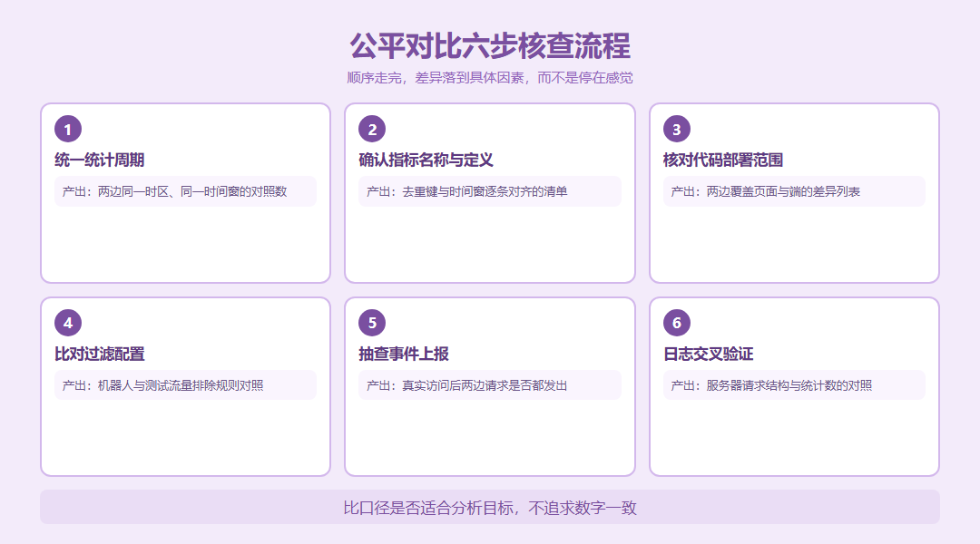Click the subtitle starting with 顺序走完

(490, 78)
